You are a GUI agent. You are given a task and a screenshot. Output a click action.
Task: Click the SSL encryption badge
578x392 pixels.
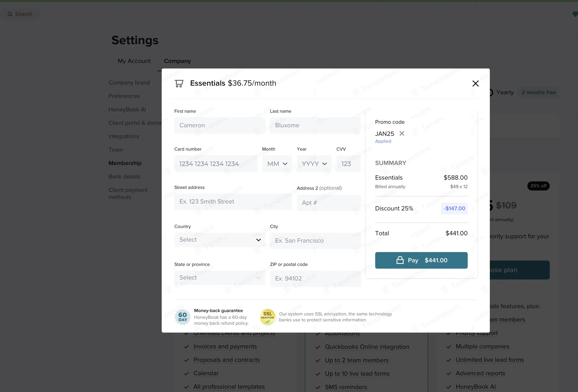pos(268,317)
